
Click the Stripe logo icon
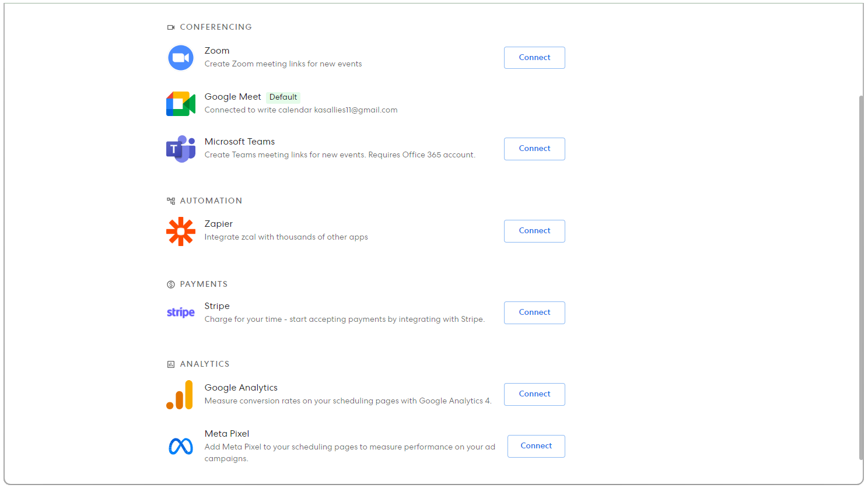(181, 313)
